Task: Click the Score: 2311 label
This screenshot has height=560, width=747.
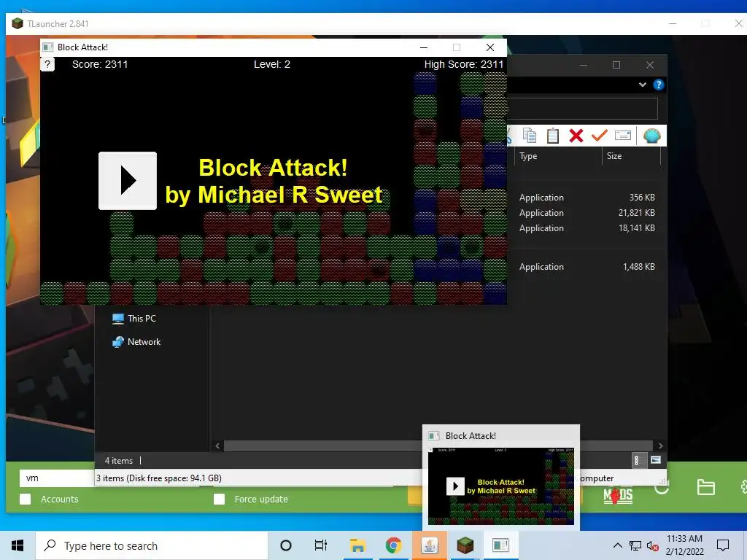Action: tap(100, 64)
